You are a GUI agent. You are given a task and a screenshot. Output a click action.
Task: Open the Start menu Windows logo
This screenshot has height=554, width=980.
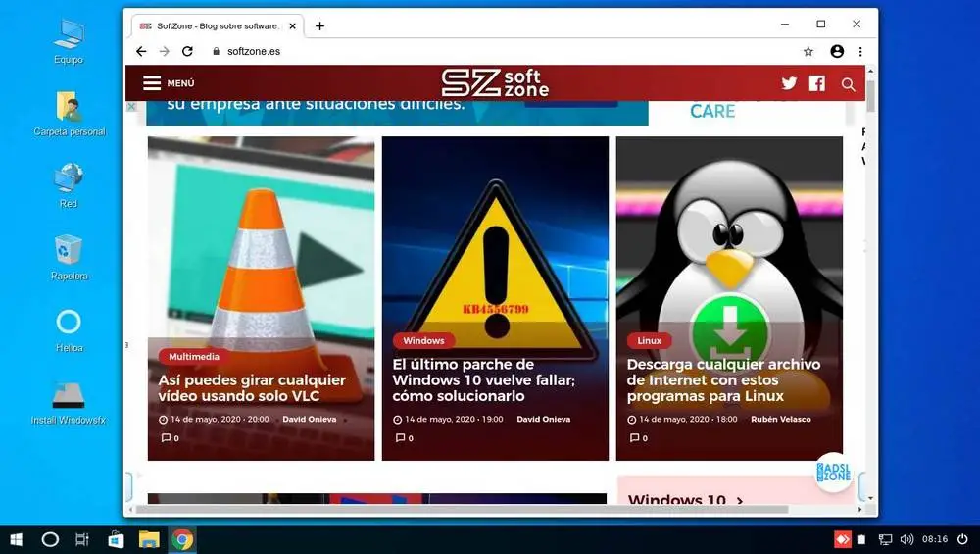coord(17,539)
